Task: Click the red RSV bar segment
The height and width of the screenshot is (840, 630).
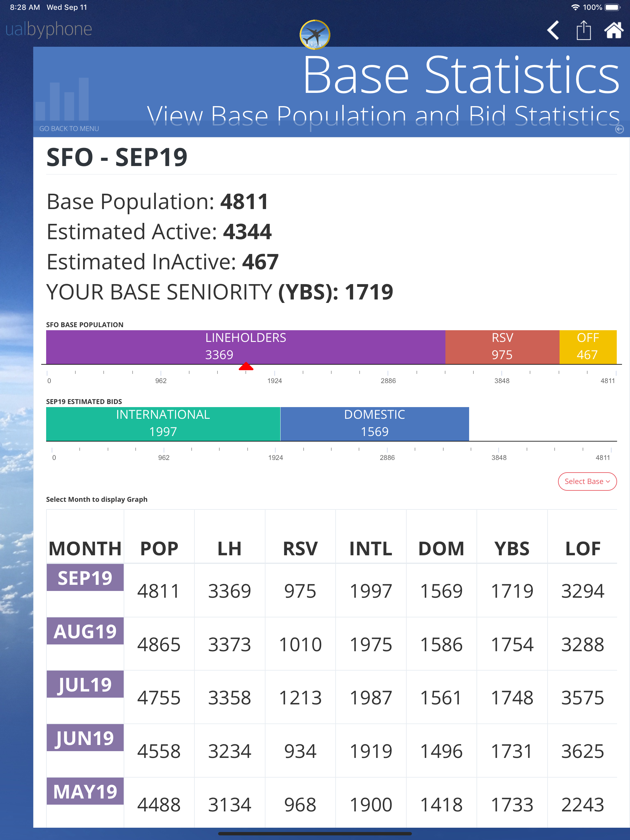Action: pyautogui.click(x=502, y=347)
